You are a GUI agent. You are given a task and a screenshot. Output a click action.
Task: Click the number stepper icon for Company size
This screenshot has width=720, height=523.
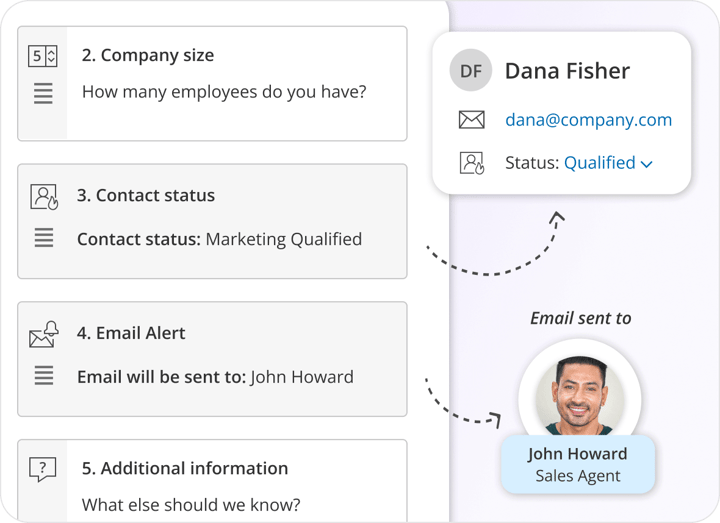click(43, 56)
